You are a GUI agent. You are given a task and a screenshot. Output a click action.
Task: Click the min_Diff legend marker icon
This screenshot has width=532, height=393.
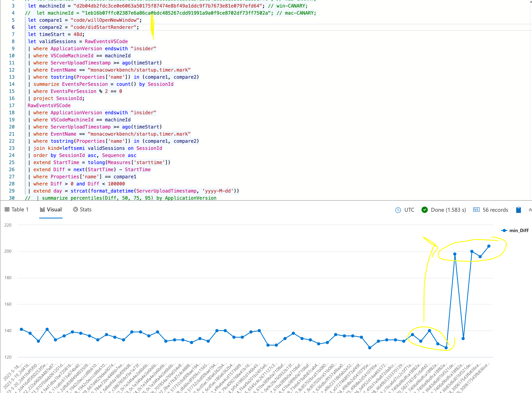tap(504, 230)
